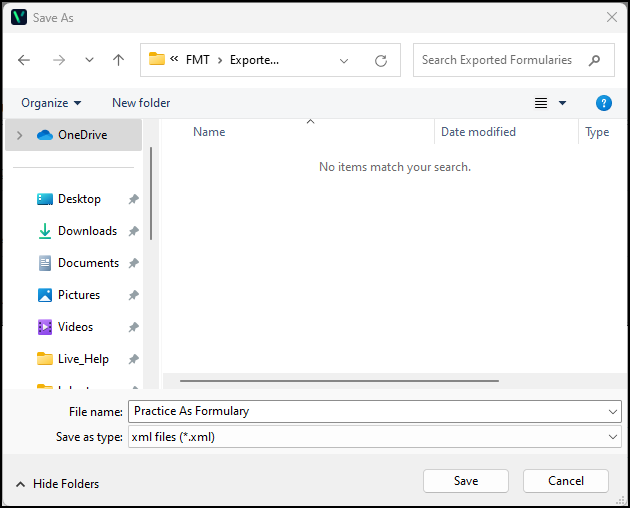The image size is (630, 508).
Task: Click the Back navigation arrow
Action: click(24, 60)
